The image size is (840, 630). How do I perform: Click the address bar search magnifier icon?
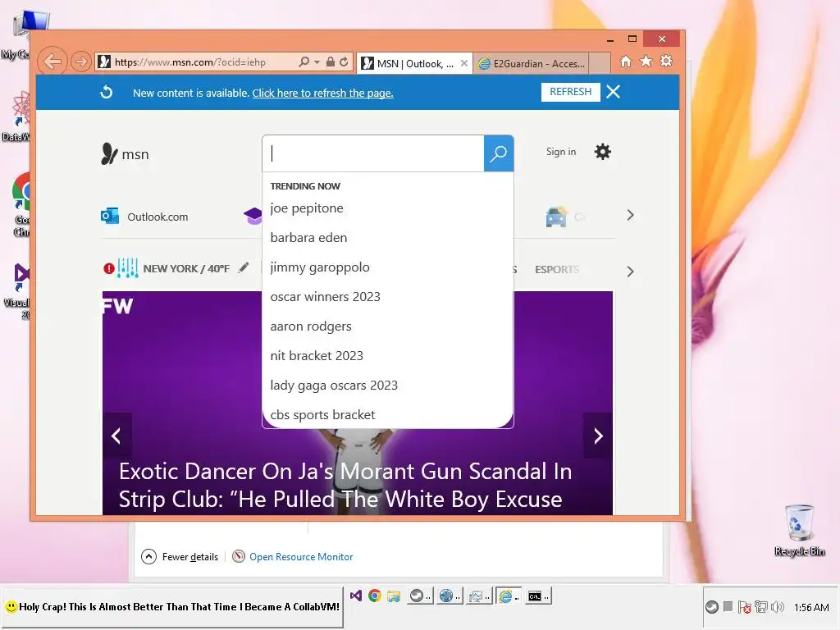click(x=304, y=62)
